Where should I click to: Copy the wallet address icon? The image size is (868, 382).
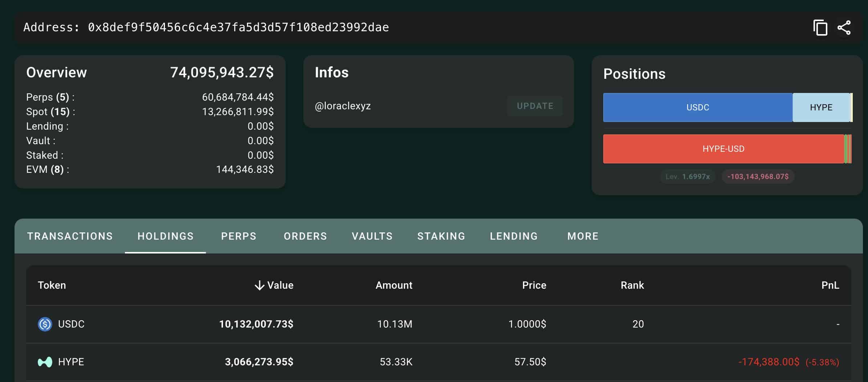pos(820,28)
